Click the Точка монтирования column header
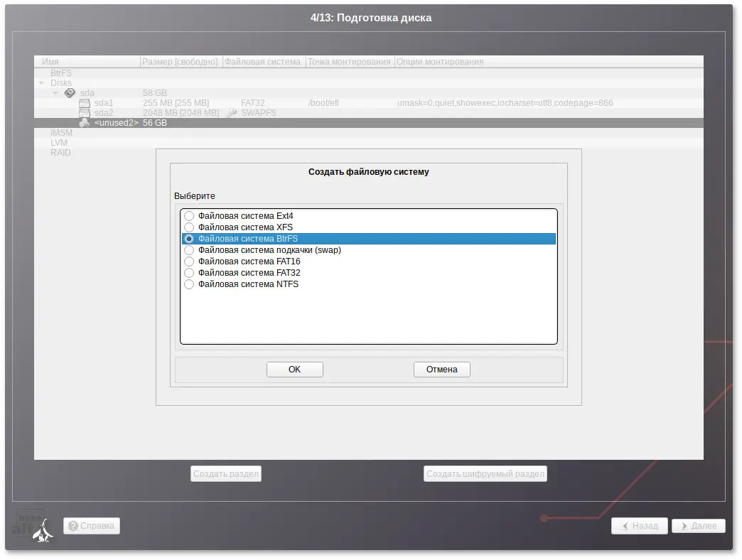742x560 pixels. coord(349,62)
